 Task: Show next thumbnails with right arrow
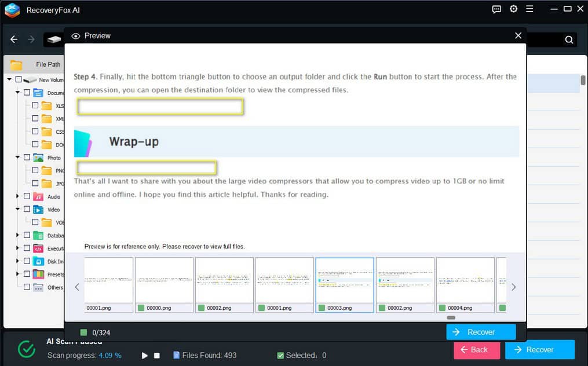[513, 287]
